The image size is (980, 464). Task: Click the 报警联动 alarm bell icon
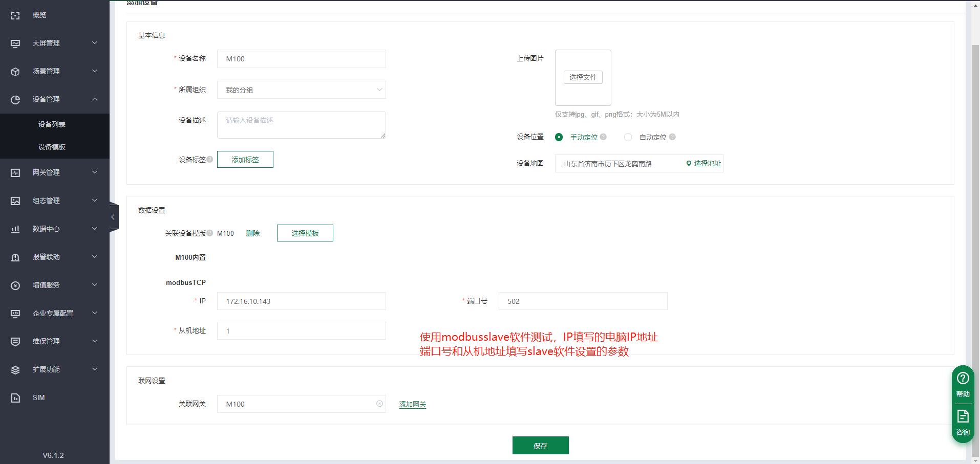(x=15, y=257)
